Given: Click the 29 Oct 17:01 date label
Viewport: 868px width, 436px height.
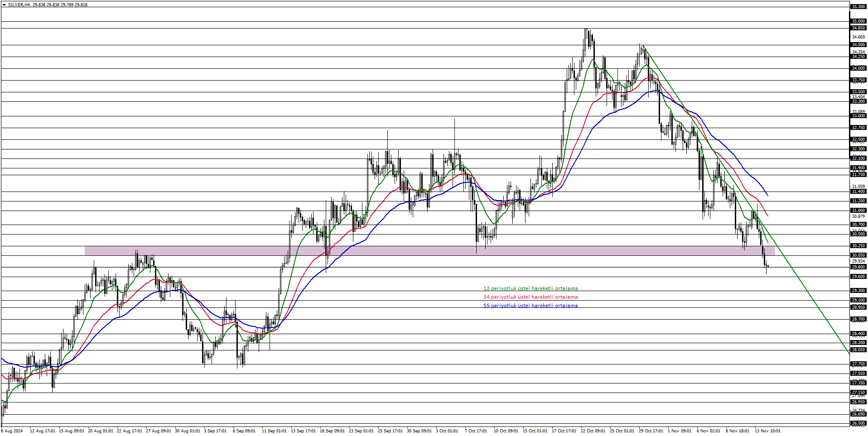Looking at the screenshot, I should [x=651, y=431].
